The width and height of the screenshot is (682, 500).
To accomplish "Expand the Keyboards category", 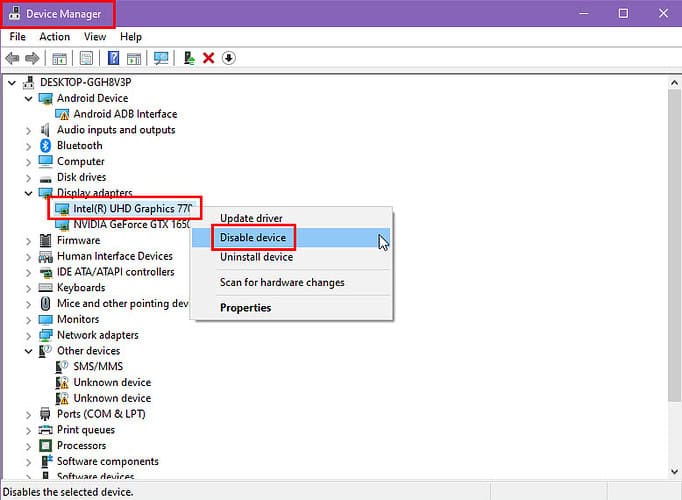I will [28, 288].
